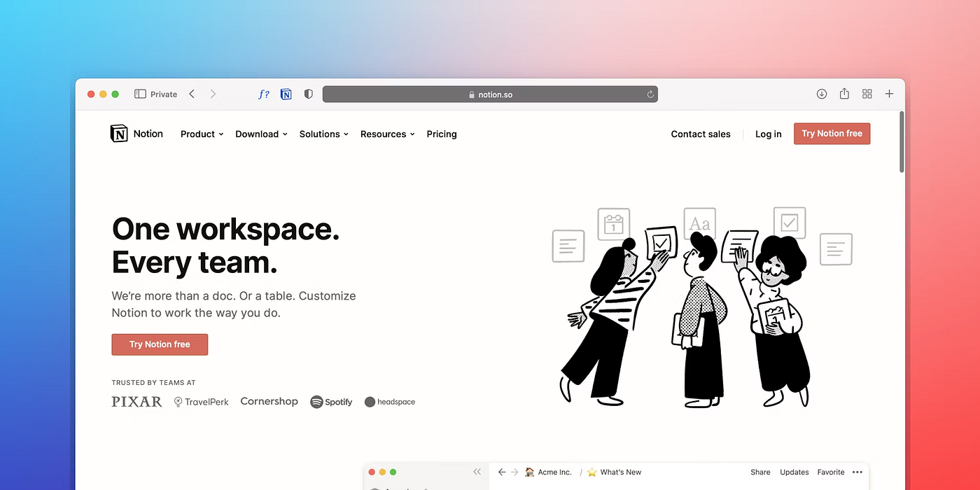
Task: Go forward with the forward arrow
Action: [213, 94]
